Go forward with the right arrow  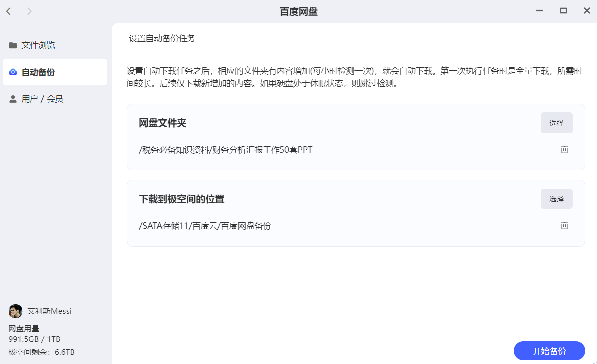click(29, 11)
